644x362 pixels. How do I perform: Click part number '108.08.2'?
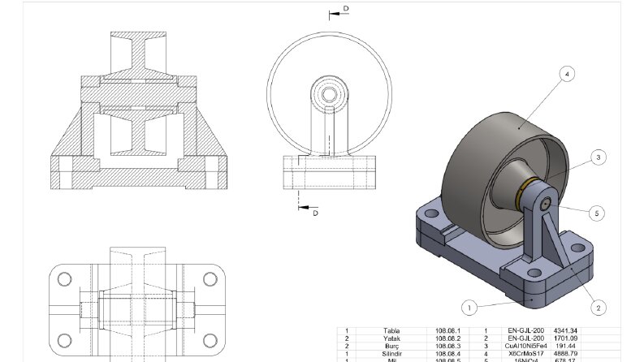[x=447, y=338]
